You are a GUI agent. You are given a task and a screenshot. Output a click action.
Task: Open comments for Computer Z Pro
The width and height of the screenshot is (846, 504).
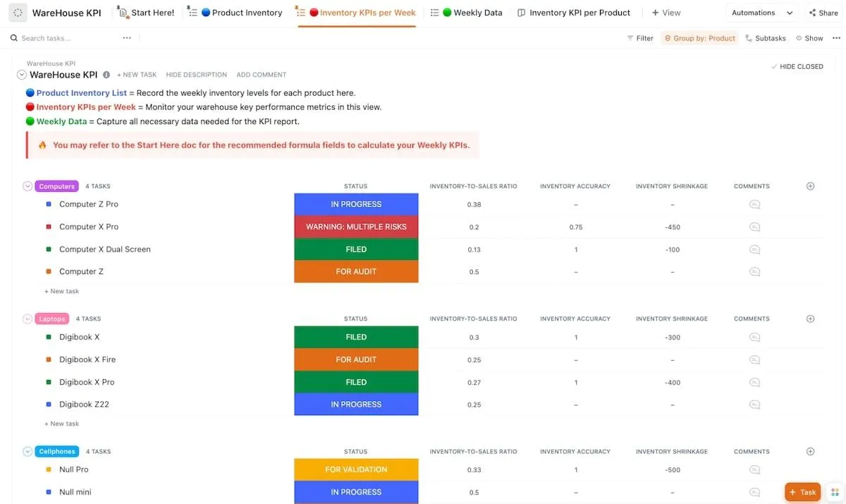(x=754, y=204)
